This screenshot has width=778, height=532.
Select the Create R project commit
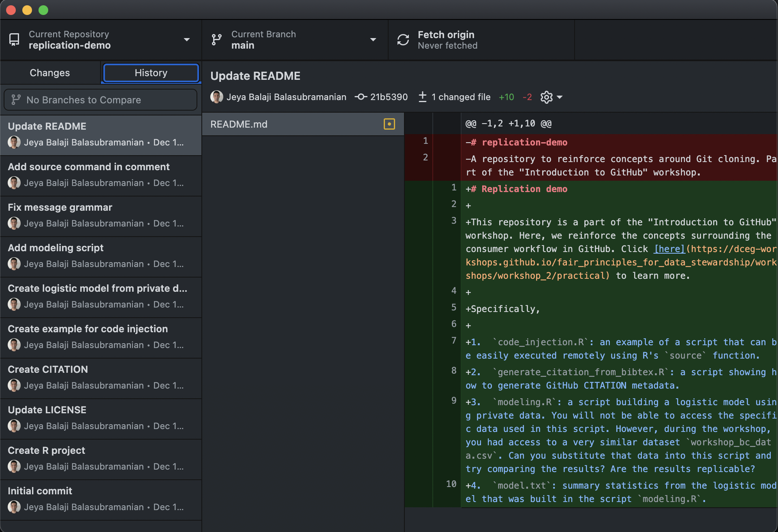(101, 459)
